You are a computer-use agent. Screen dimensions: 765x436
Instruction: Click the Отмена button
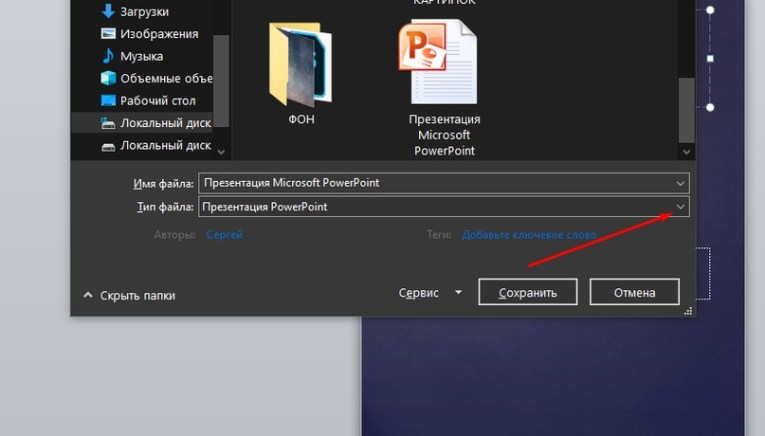pos(634,292)
